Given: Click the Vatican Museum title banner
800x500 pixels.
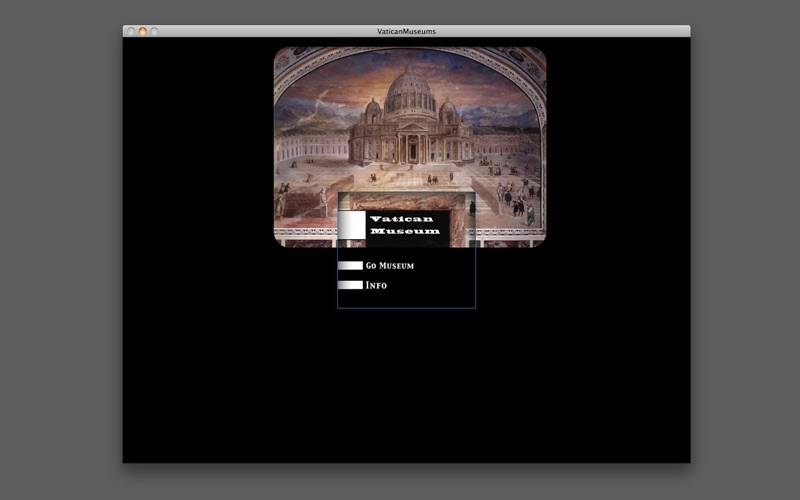Looking at the screenshot, I should pyautogui.click(x=407, y=224).
